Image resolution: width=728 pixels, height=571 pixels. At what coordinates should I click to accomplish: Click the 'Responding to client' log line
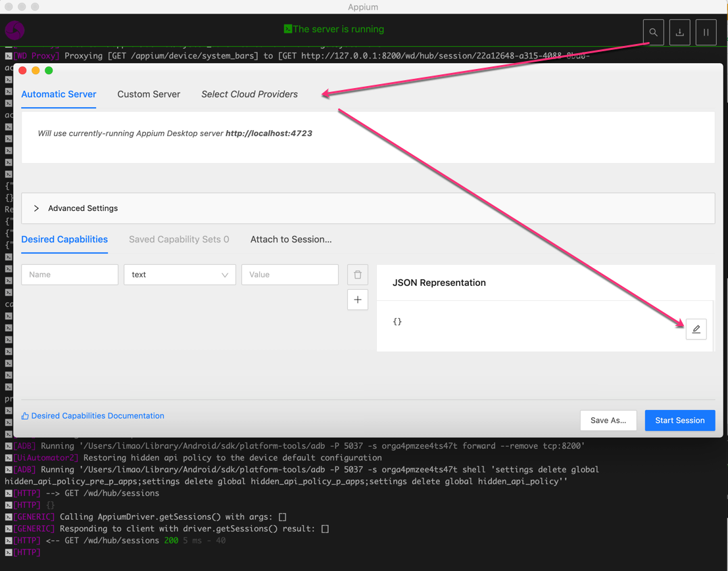pos(166,529)
